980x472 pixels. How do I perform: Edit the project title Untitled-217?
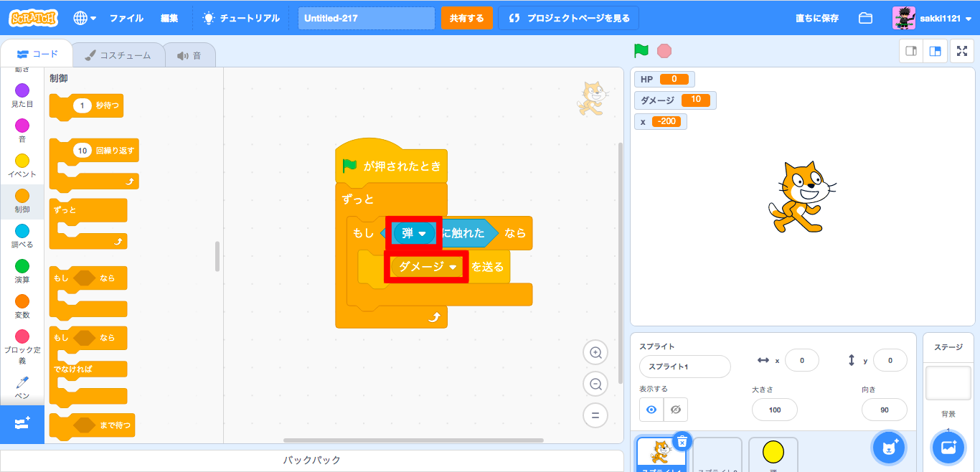366,18
